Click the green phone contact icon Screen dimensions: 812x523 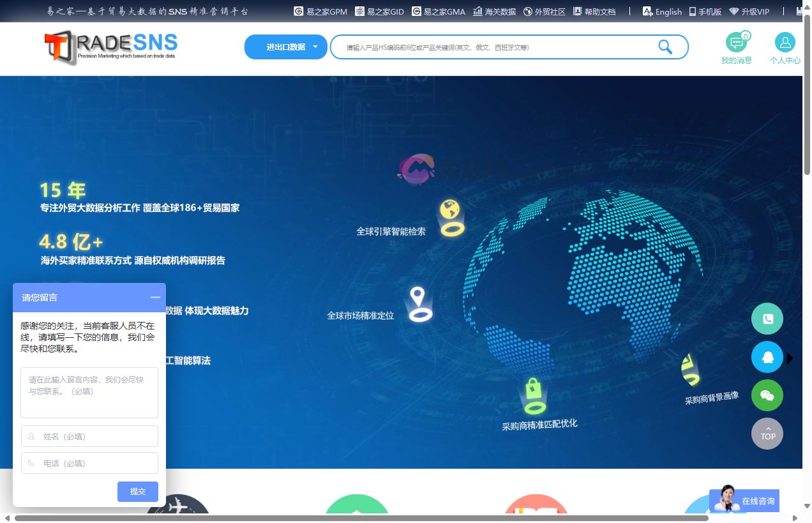click(x=767, y=319)
